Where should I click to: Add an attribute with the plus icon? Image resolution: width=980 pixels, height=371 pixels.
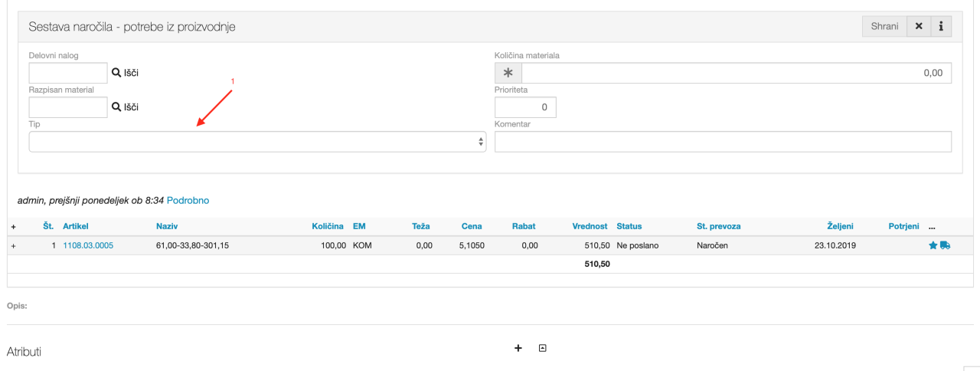click(518, 348)
